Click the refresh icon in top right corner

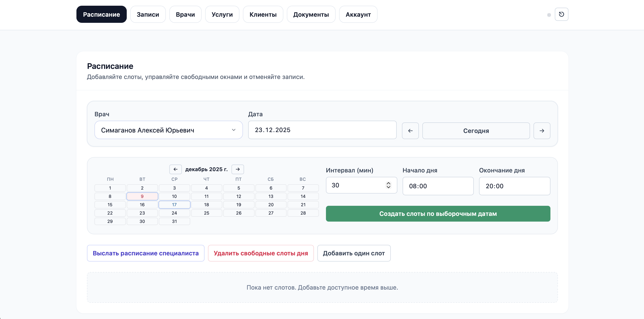click(x=562, y=14)
